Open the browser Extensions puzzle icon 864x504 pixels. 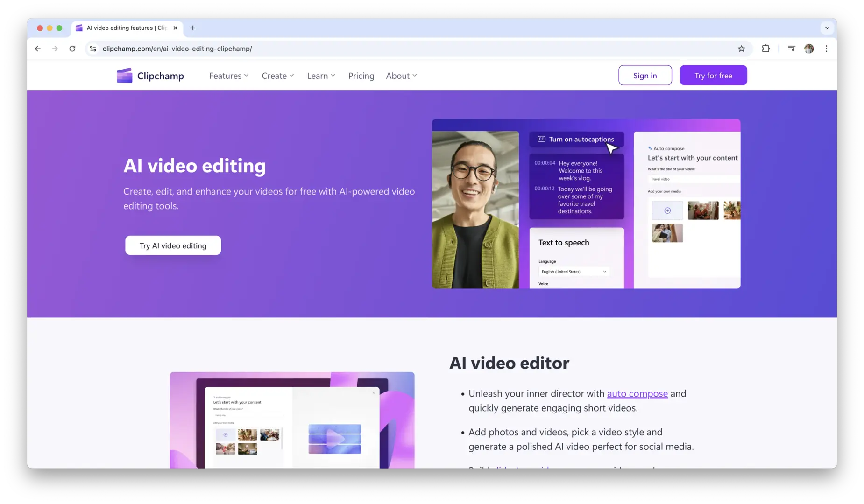pyautogui.click(x=765, y=49)
